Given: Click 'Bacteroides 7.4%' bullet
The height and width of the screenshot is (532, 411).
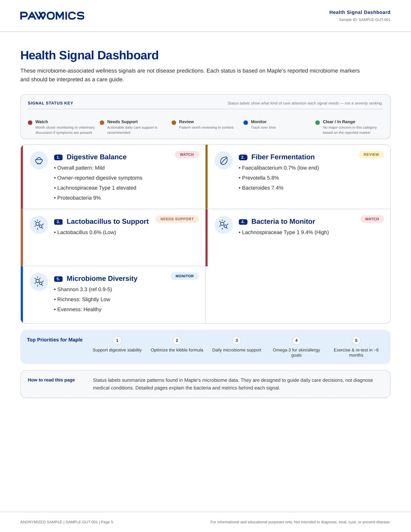Looking at the screenshot, I should (261, 188).
